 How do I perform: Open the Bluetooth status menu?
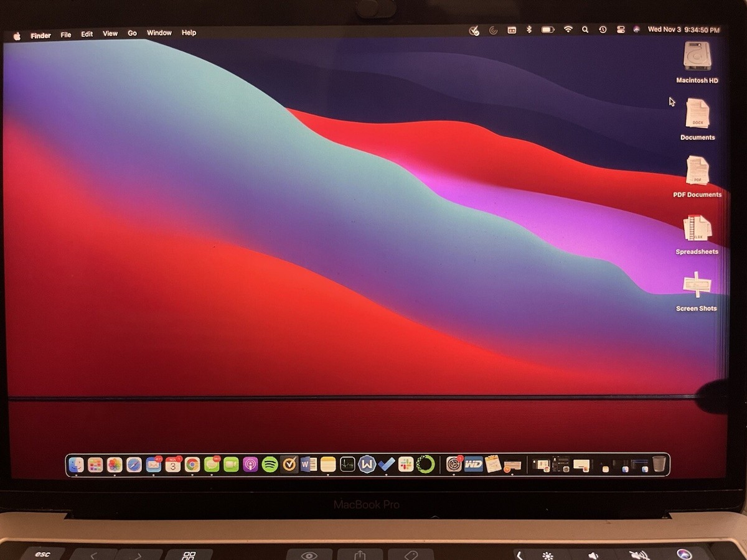click(x=529, y=29)
